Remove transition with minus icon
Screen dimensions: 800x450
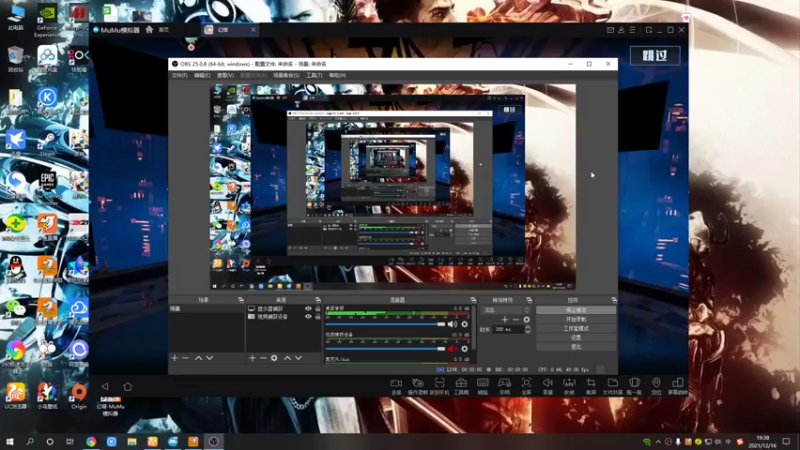coord(515,320)
